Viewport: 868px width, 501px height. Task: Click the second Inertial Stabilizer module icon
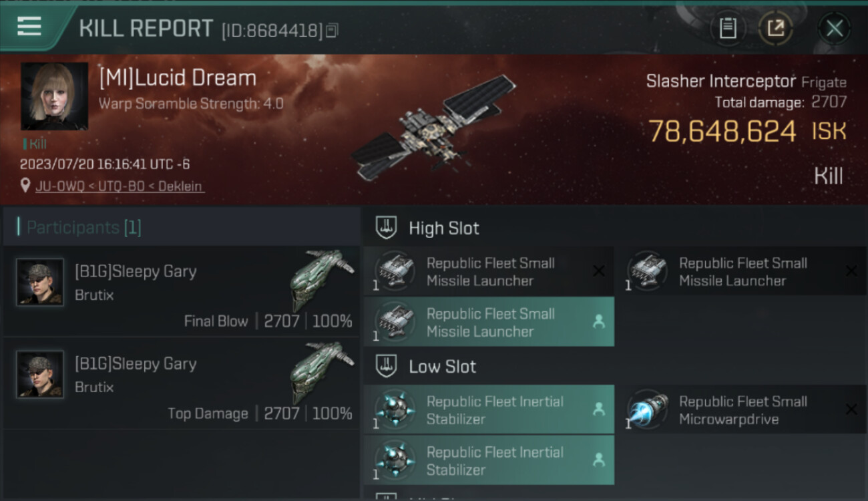point(395,460)
